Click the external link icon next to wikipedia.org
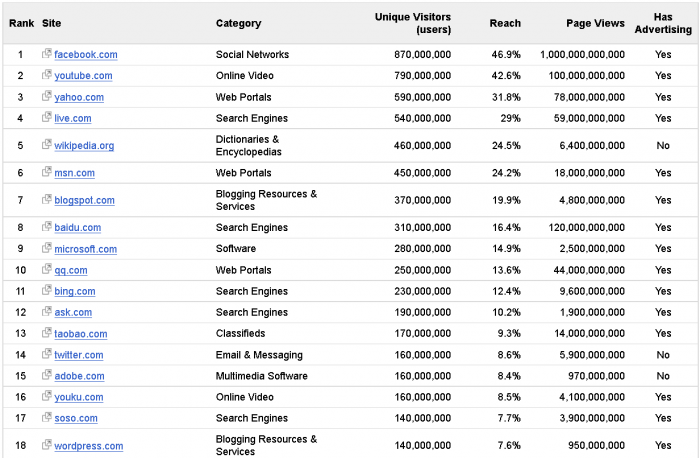 [47, 145]
